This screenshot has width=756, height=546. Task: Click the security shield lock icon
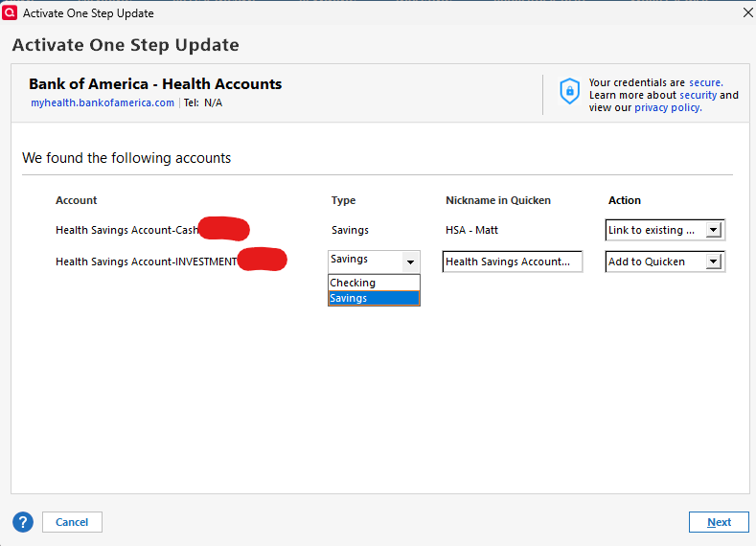569,91
